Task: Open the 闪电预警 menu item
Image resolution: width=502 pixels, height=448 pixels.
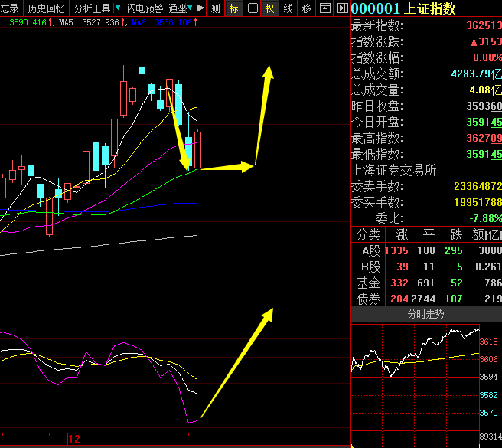Action: 145,8
